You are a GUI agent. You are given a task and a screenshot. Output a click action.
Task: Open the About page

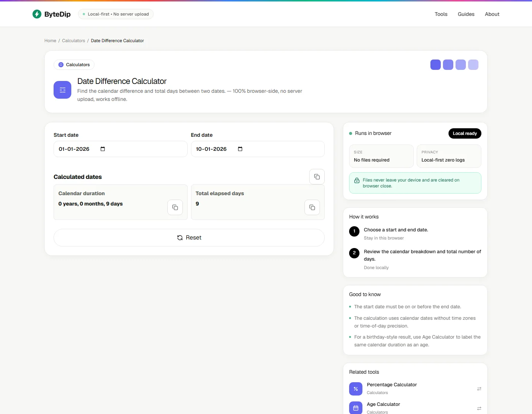pos(492,14)
